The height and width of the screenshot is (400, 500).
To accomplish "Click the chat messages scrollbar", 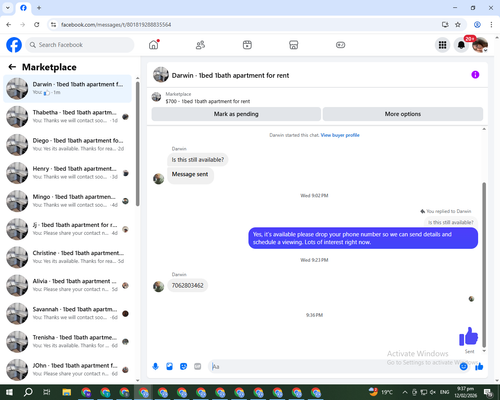I will coord(484,265).
